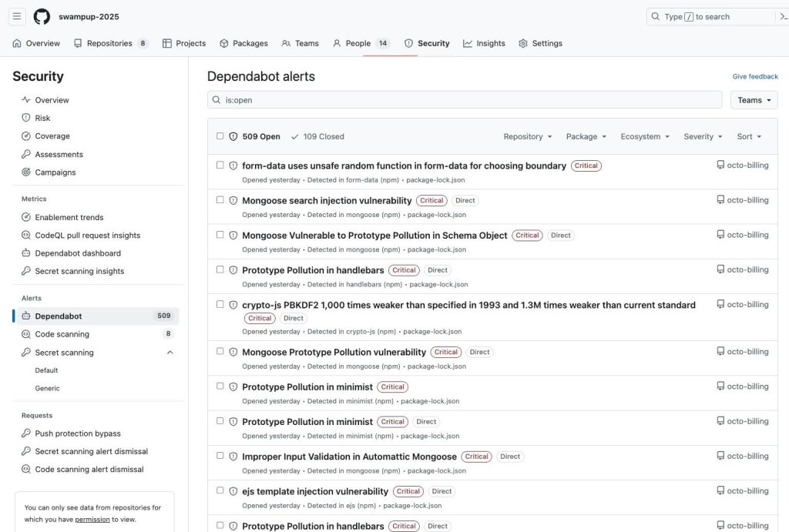The image size is (789, 532).
Task: Tick the checkbox for the ejs template injection alert
Action: [220, 490]
